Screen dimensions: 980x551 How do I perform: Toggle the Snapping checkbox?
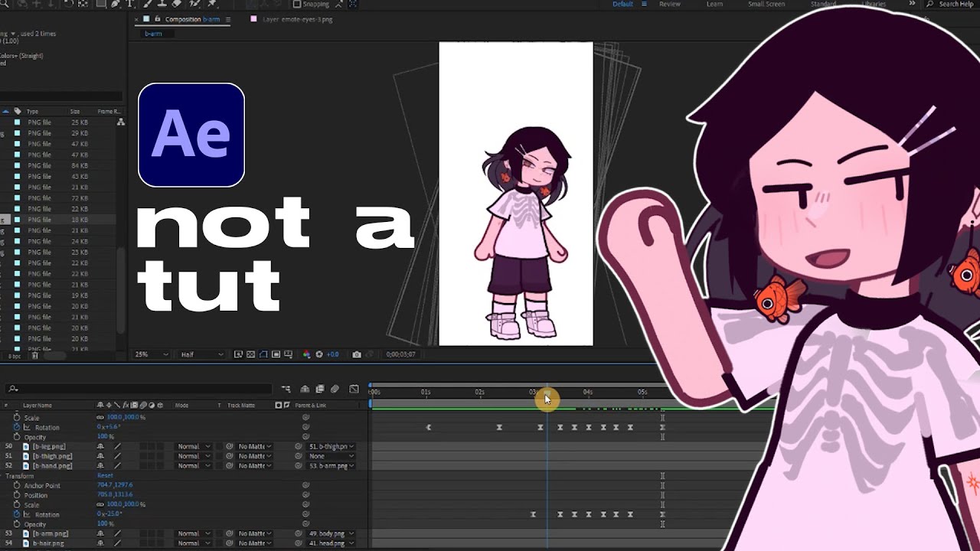[297, 4]
